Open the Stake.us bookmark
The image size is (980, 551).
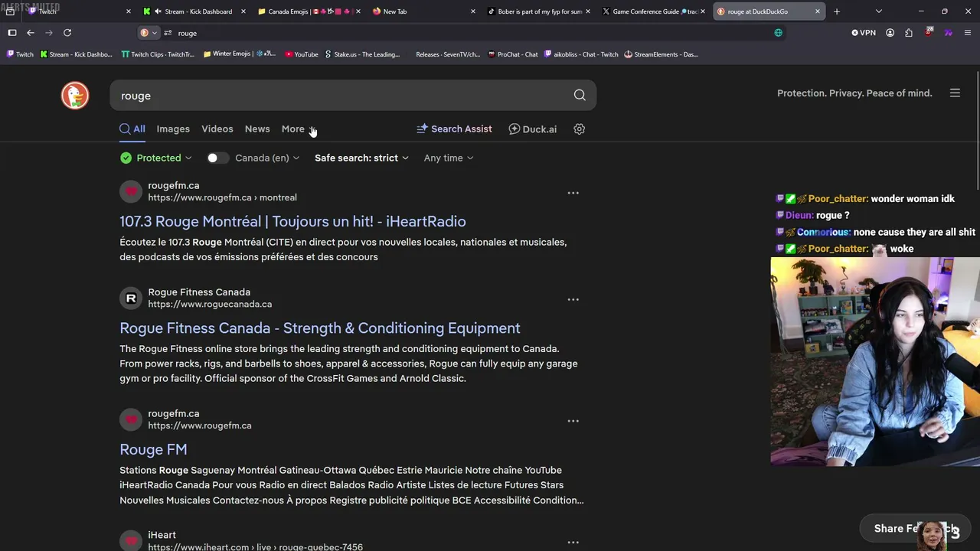point(362,54)
